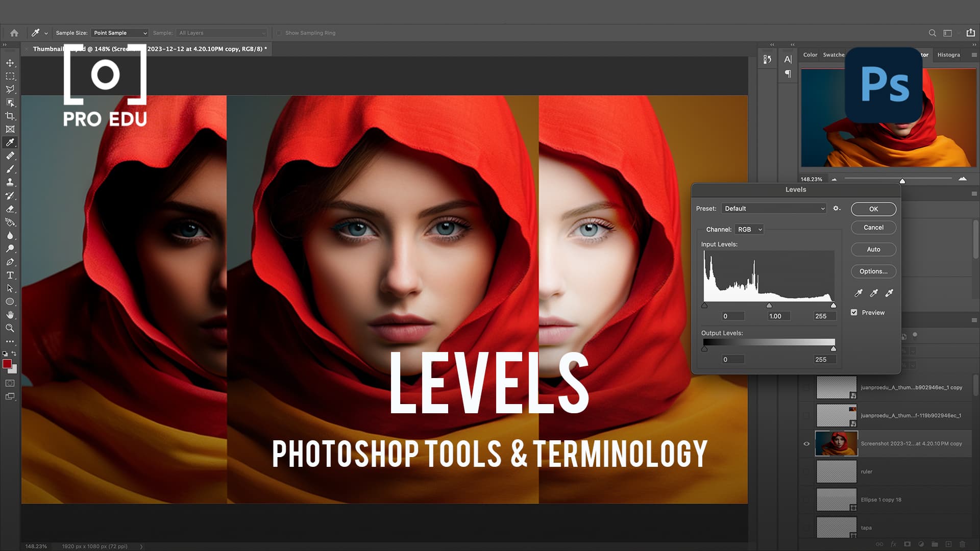This screenshot has height=551, width=980.
Task: Select the Crop tool
Action: (x=10, y=116)
